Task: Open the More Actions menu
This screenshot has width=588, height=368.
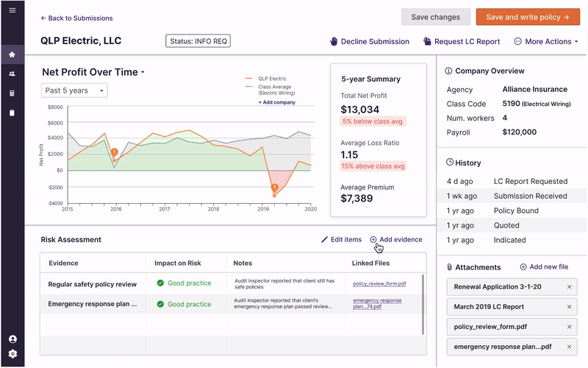Action: point(547,42)
